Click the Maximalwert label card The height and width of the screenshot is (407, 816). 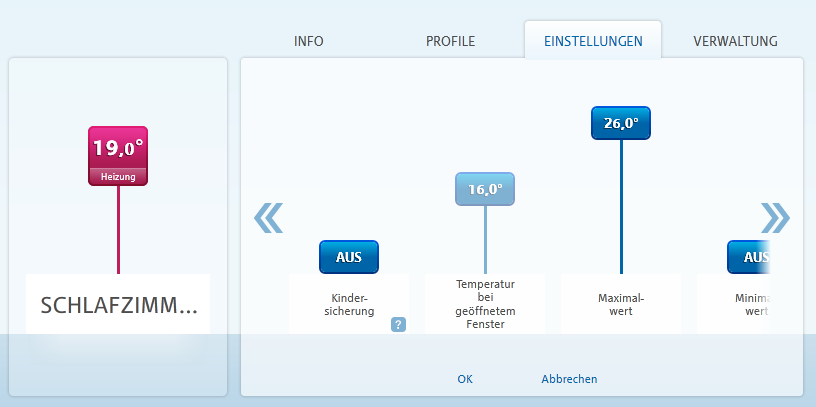pyautogui.click(x=621, y=304)
